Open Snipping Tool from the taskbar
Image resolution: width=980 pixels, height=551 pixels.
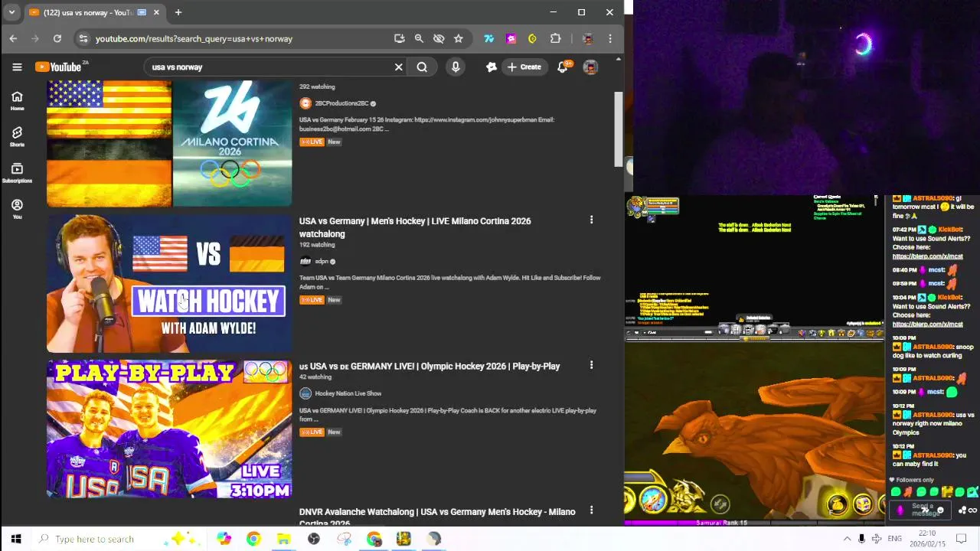[x=344, y=539]
